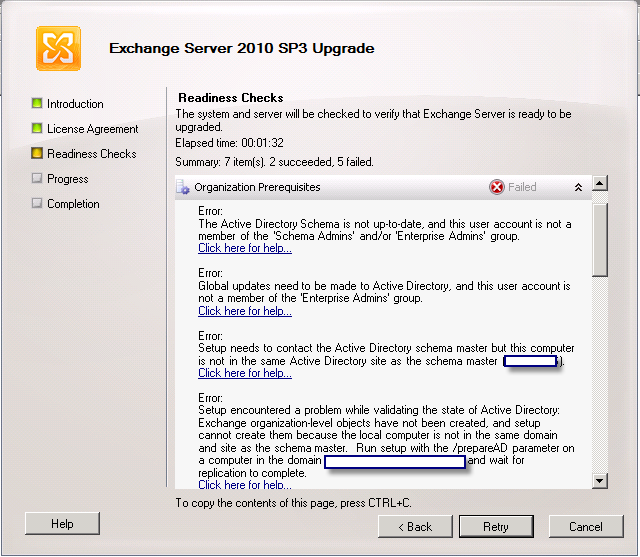Click the green License Agreement step indicator
The height and width of the screenshot is (557, 640).
[37, 128]
